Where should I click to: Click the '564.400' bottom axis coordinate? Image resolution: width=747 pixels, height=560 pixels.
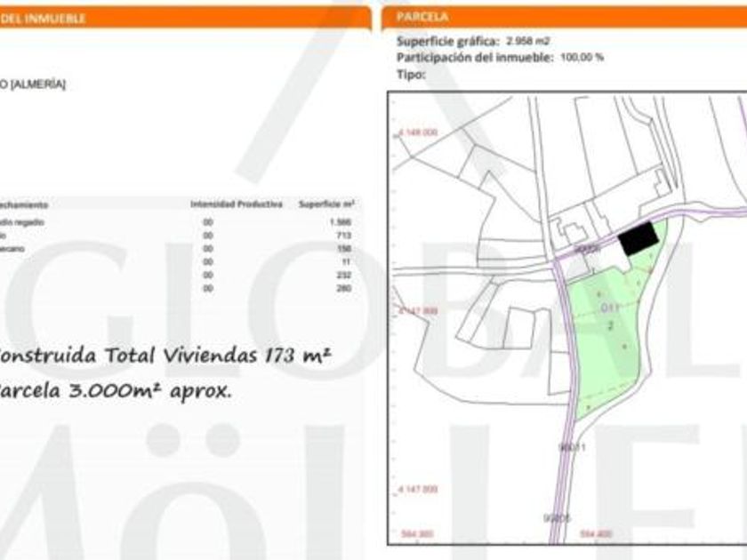(596, 534)
